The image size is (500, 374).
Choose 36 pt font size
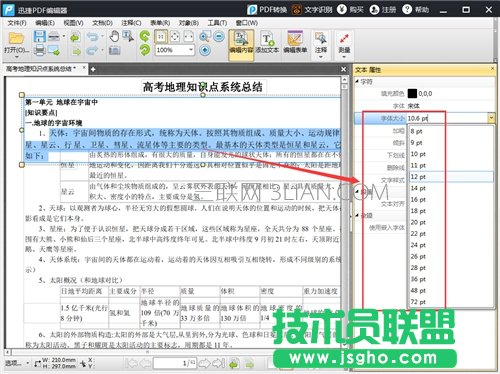tap(451, 279)
